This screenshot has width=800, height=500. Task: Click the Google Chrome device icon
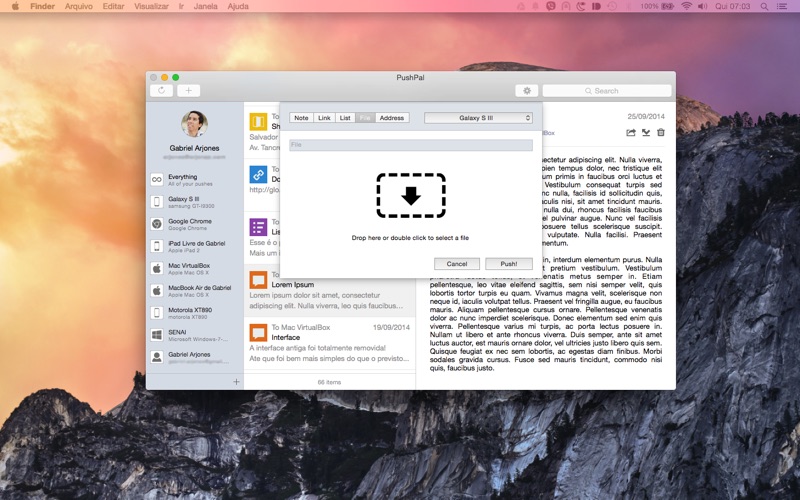pyautogui.click(x=157, y=224)
